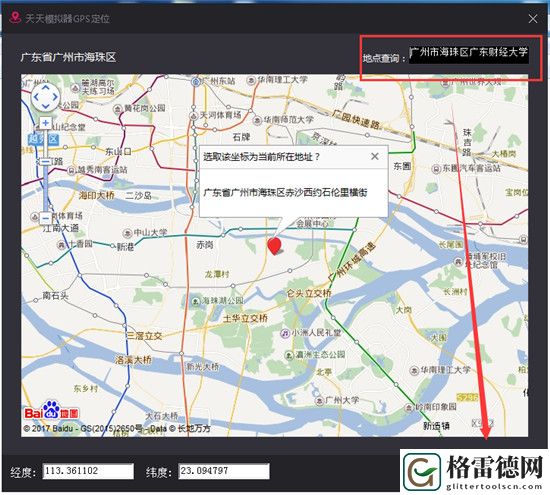Click the 东圃汽车客运站 bus station icon
This screenshot has height=495, width=550.
pyautogui.click(x=436, y=169)
